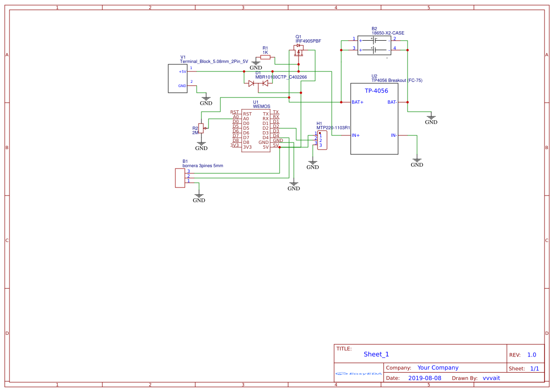Click the R2 2M potentiometer symbol
The image size is (554, 392).
click(x=202, y=128)
